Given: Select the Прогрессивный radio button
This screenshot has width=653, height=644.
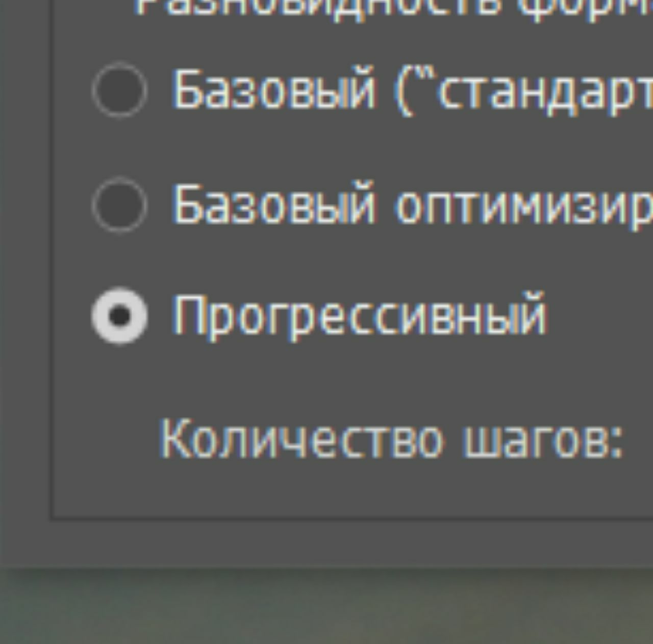Looking at the screenshot, I should 120,316.
